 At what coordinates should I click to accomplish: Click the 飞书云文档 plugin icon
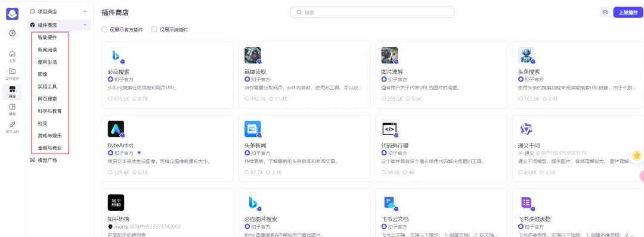tap(389, 202)
